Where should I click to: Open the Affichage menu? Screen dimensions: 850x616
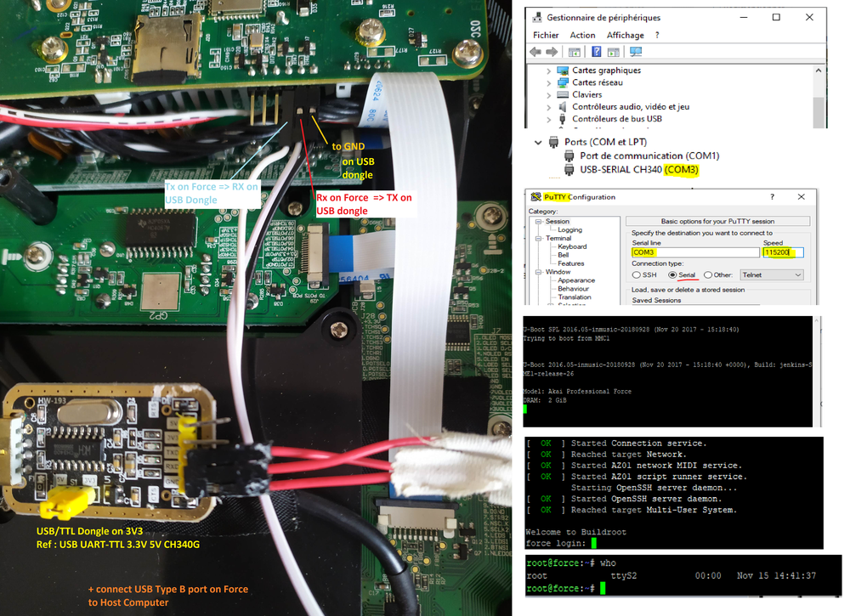pyautogui.click(x=625, y=35)
